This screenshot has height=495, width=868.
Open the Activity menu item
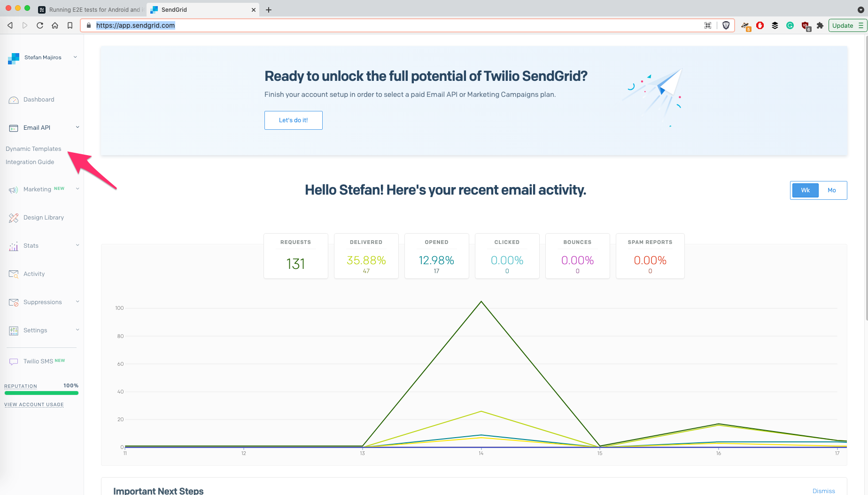[x=34, y=274]
